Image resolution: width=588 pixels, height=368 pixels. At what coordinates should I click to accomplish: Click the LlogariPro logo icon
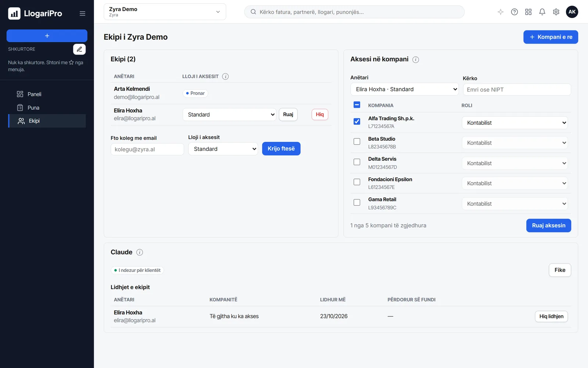pyautogui.click(x=14, y=14)
